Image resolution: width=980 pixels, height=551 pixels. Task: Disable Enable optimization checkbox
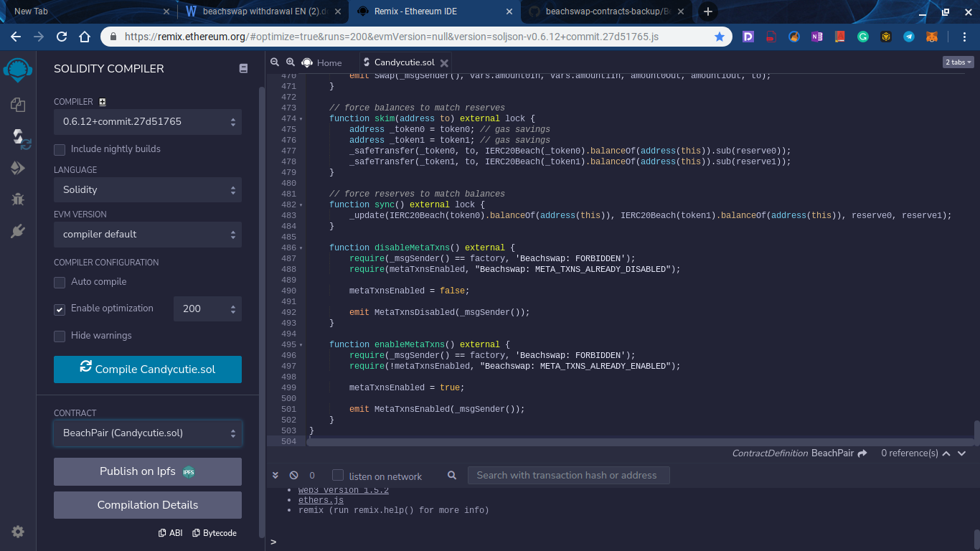click(x=60, y=309)
